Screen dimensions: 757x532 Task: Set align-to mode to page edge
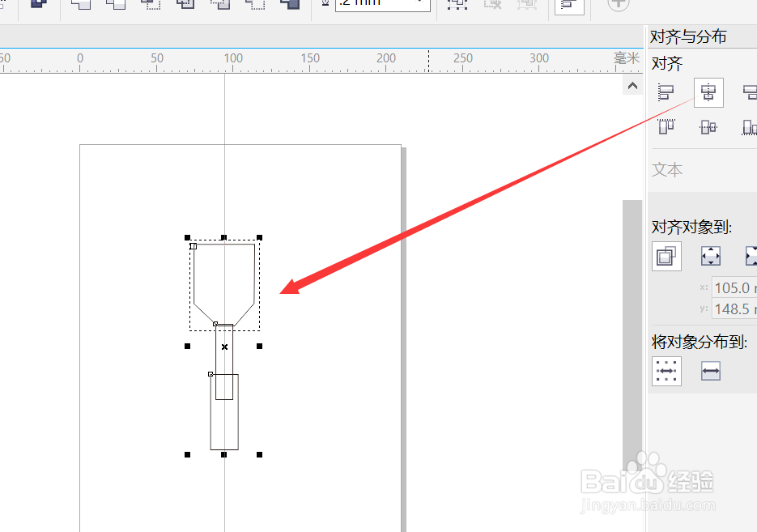click(711, 256)
